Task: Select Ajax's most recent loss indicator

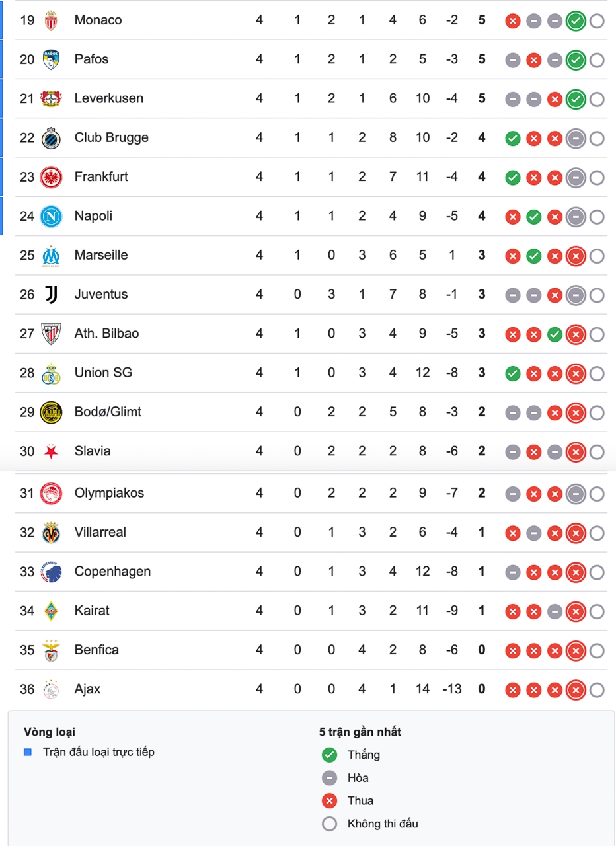Action: click(576, 691)
